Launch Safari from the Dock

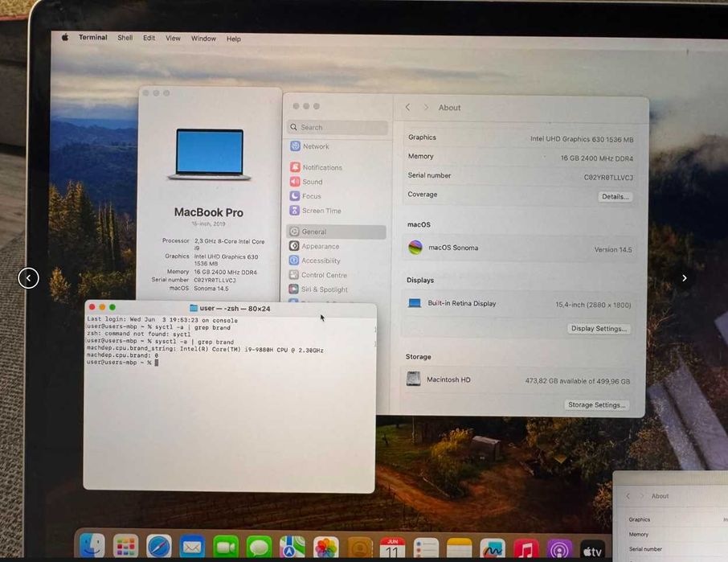159,546
